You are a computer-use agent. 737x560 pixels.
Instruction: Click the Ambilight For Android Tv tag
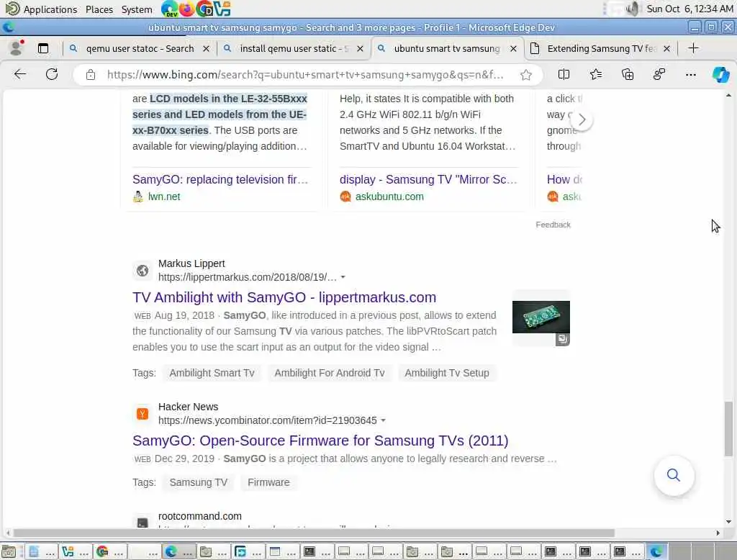pos(330,373)
